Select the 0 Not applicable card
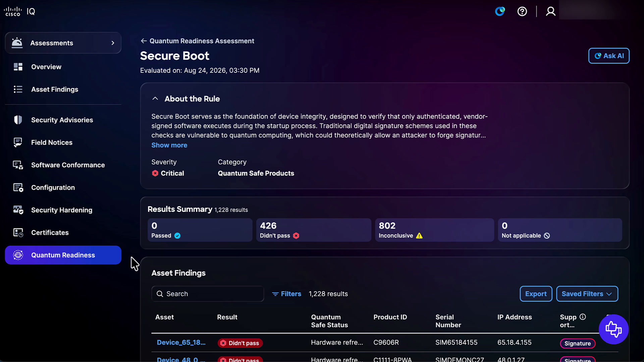This screenshot has height=362, width=644. pos(560,230)
